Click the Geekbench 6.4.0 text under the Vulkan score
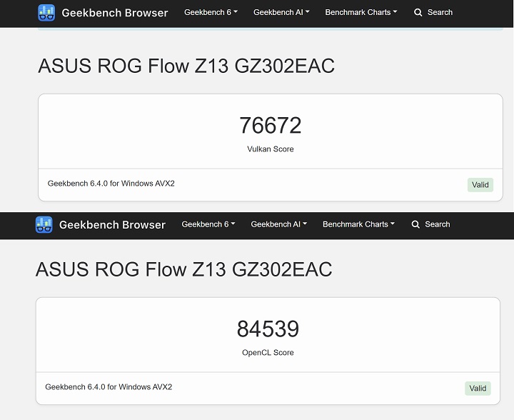 111,184
